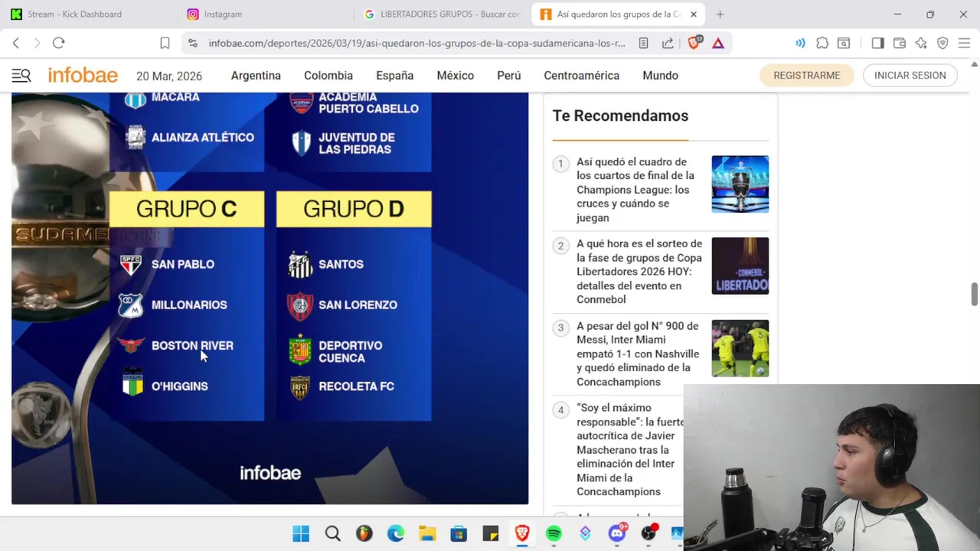The image size is (980, 551).
Task: Open Sticky Notes from taskbar
Action: click(x=490, y=533)
